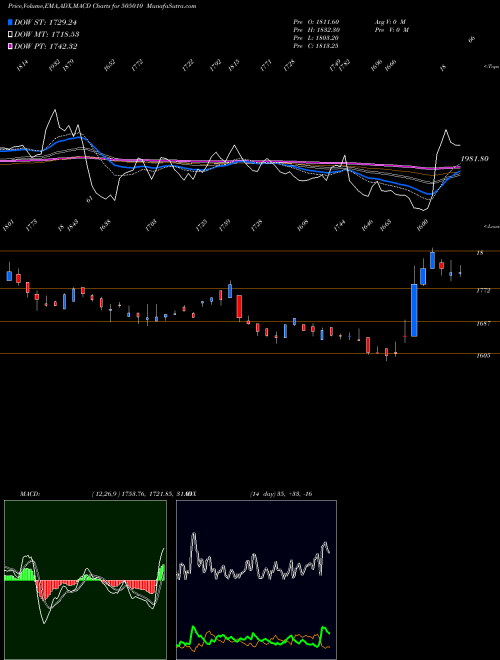Select the Pre C: 1813.25 value
The height and width of the screenshot is (660, 500).
(316, 46)
